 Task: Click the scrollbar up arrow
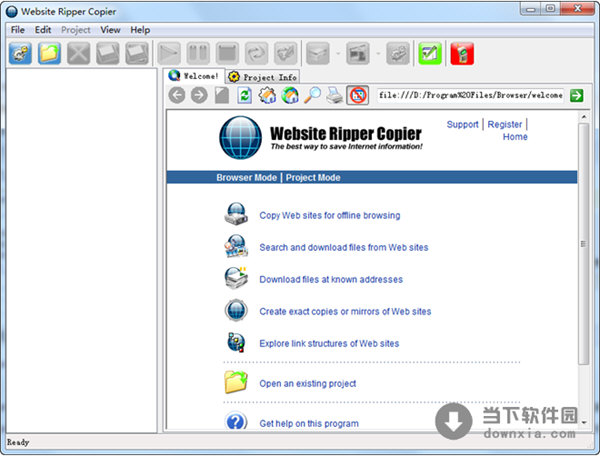pos(583,116)
